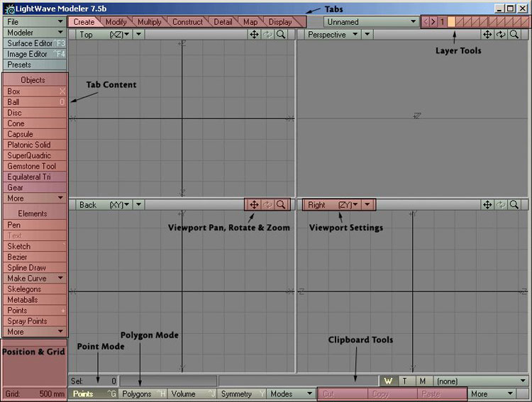Click the Pan icon in the Back viewport
Screen dimensions: 532x402
(x=254, y=205)
